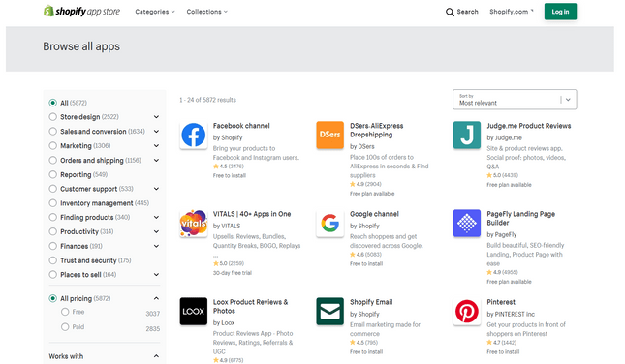Image resolution: width=625 pixels, height=364 pixels.
Task: Expand the Finances subcategories
Action: click(156, 246)
